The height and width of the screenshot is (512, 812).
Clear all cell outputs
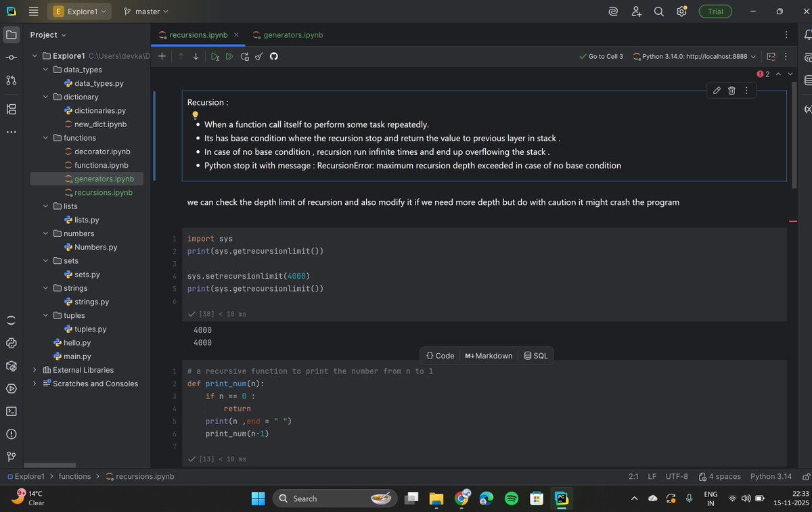coord(258,56)
